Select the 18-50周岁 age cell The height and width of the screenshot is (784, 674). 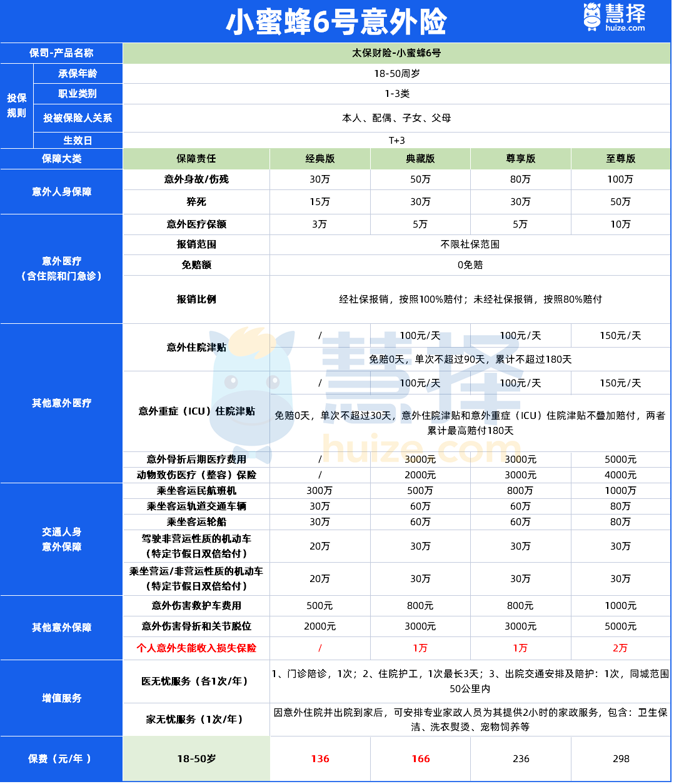(x=396, y=74)
